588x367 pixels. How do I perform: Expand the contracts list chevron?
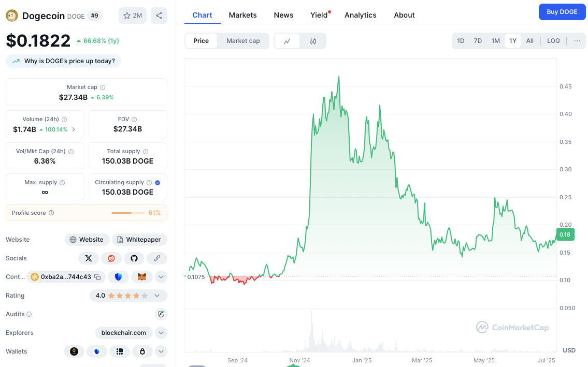point(161,277)
